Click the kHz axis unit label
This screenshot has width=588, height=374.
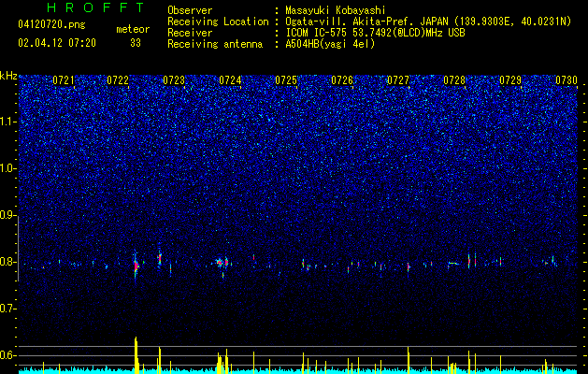[x=8, y=76]
